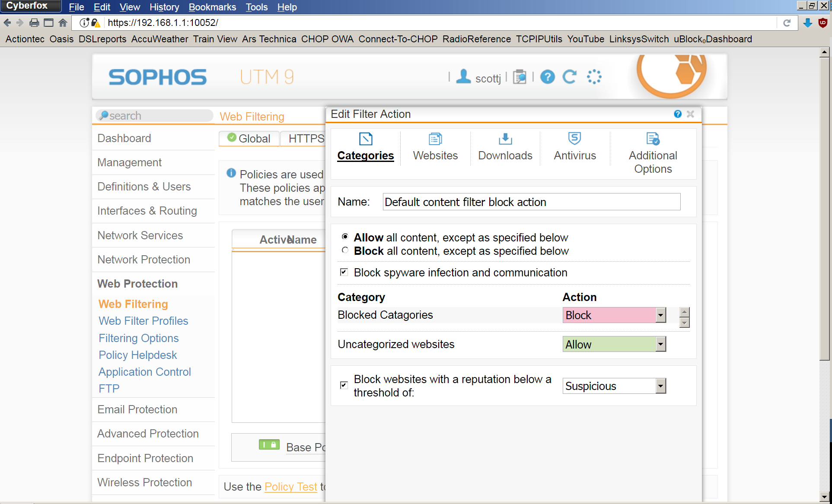Image resolution: width=832 pixels, height=504 pixels.
Task: Open the uBlock shield extension icon
Action: tap(822, 23)
